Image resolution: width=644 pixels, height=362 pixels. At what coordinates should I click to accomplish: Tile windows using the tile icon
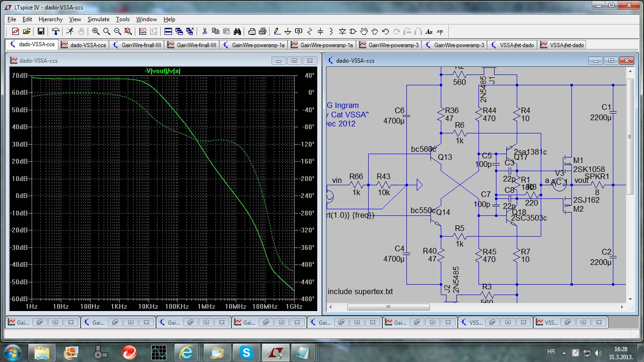(x=168, y=32)
